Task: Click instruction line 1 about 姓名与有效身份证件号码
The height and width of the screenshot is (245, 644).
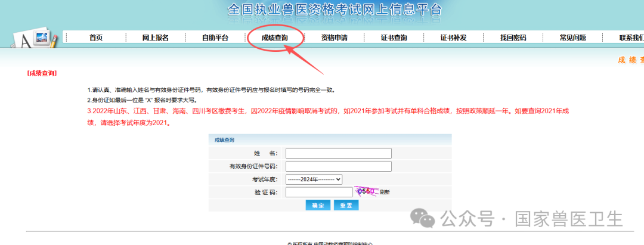Action: pos(211,90)
